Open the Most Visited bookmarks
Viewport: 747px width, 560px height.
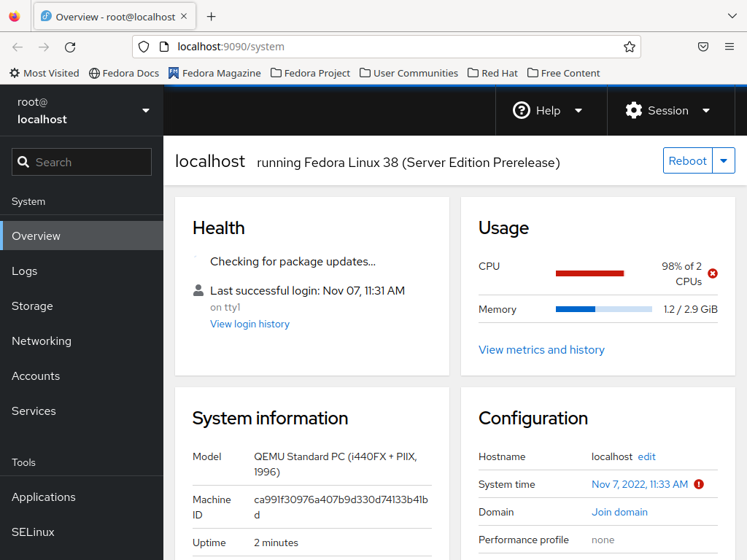pyautogui.click(x=44, y=74)
